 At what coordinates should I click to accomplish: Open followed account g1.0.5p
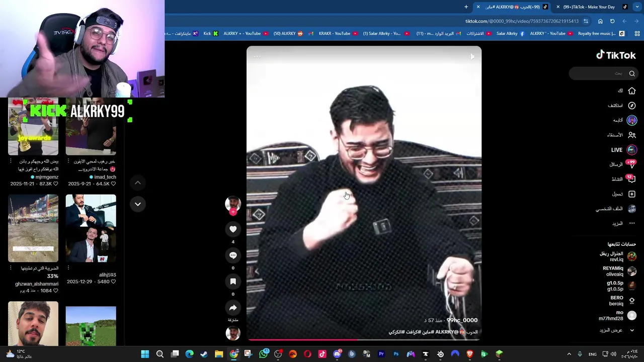(x=621, y=286)
